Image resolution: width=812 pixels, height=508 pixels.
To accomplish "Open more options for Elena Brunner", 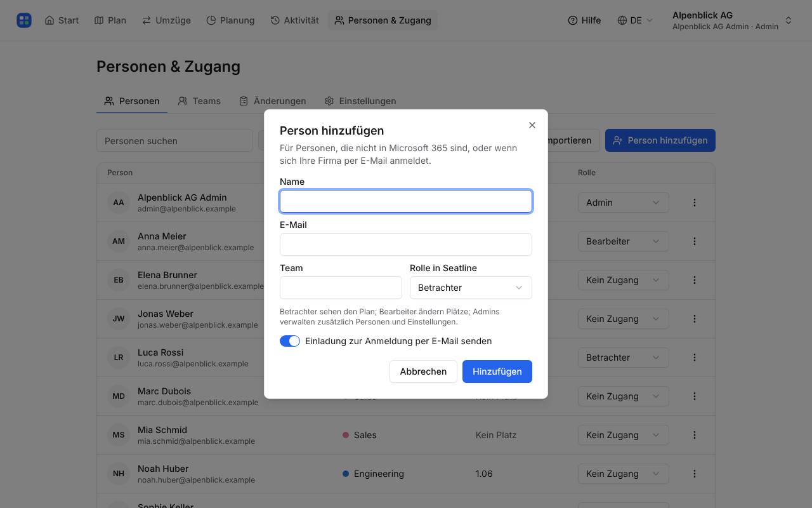I will (x=695, y=280).
